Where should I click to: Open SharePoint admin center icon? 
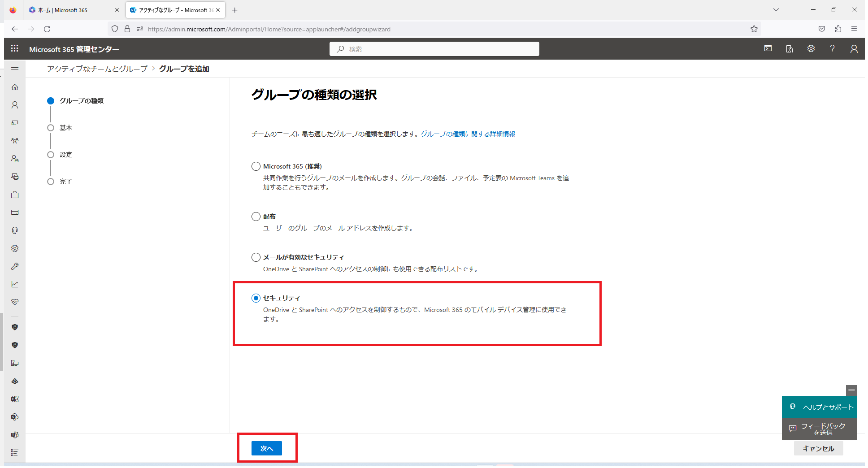click(x=15, y=417)
